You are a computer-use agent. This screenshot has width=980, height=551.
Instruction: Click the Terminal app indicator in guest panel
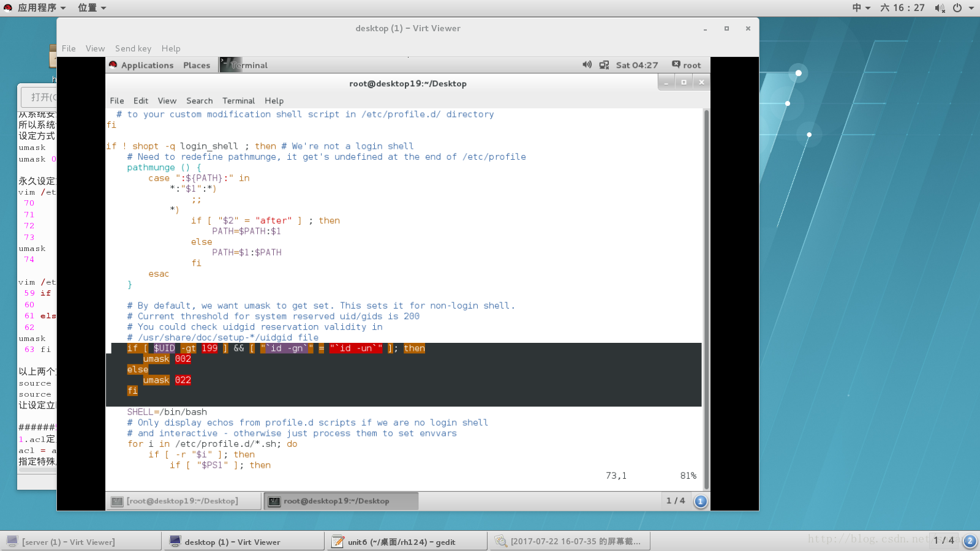[244, 65]
